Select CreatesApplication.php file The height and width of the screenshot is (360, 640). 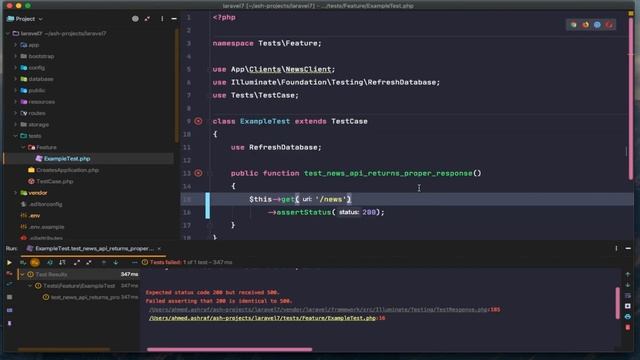[67, 170]
